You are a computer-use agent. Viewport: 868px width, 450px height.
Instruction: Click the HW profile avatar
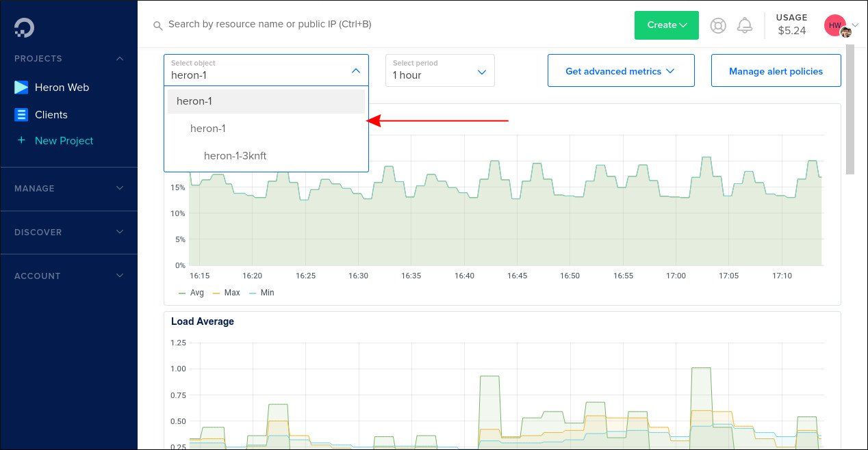coord(835,25)
